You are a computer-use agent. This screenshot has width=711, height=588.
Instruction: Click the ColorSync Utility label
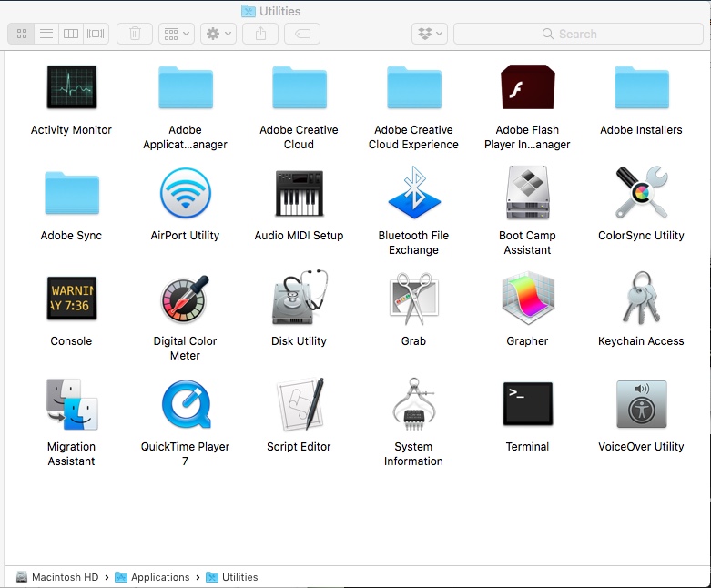pos(641,235)
